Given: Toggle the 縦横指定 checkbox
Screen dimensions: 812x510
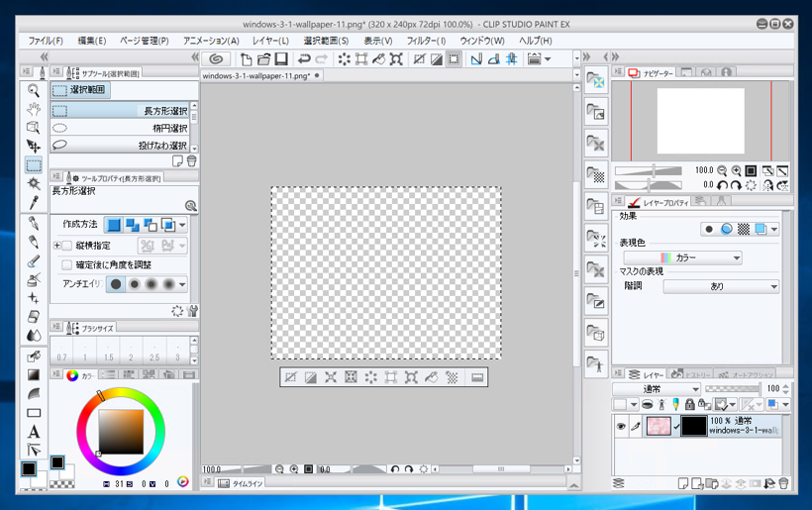Looking at the screenshot, I should tap(66, 246).
